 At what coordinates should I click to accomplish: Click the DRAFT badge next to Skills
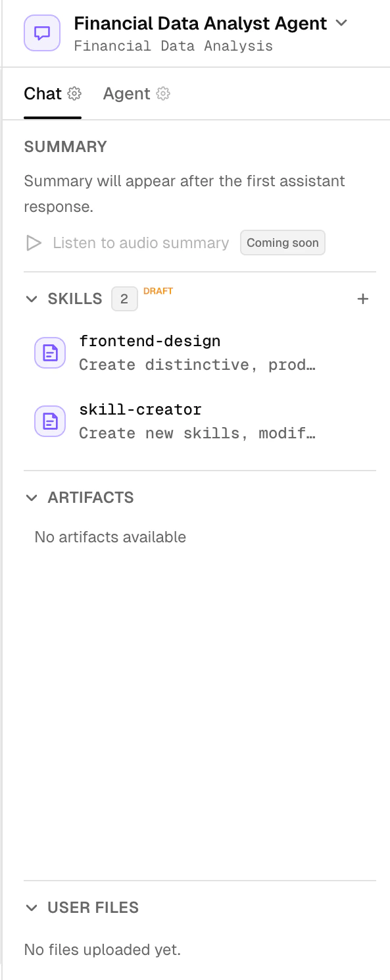(158, 291)
